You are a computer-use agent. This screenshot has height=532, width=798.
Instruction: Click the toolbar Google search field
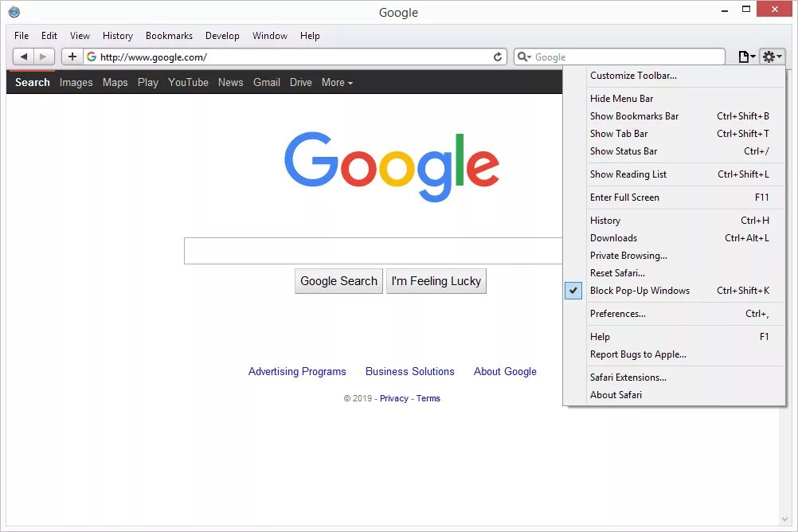pyautogui.click(x=620, y=57)
